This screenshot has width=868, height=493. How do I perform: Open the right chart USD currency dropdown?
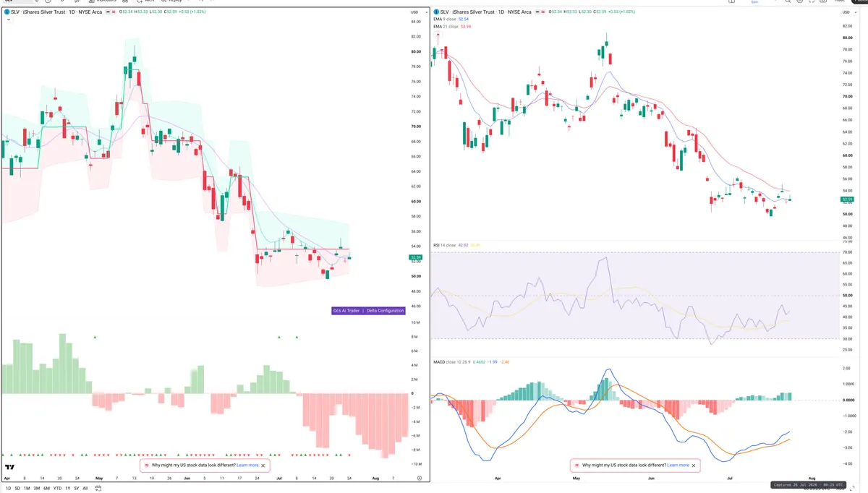coord(848,12)
